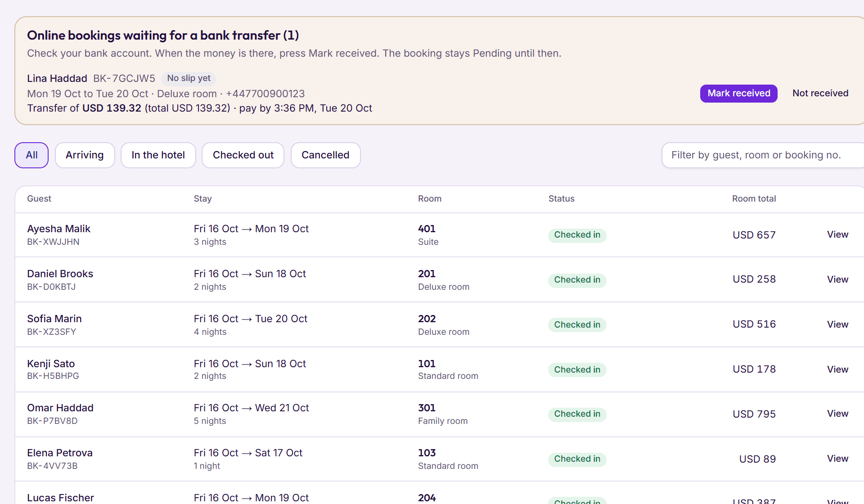864x504 pixels.
Task: Click the No slip yet badge
Action: coord(189,78)
